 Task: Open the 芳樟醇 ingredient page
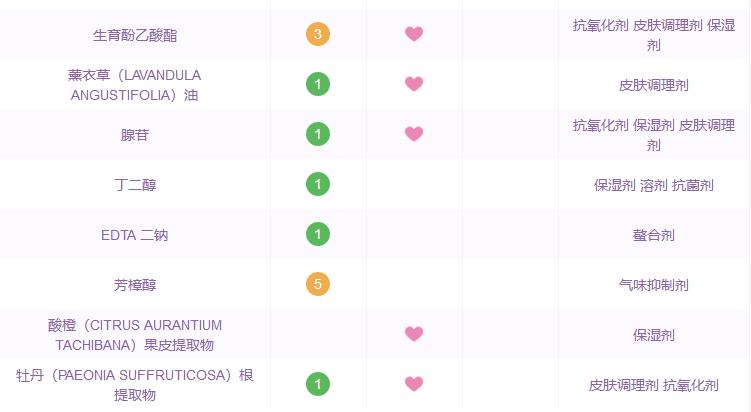point(135,285)
